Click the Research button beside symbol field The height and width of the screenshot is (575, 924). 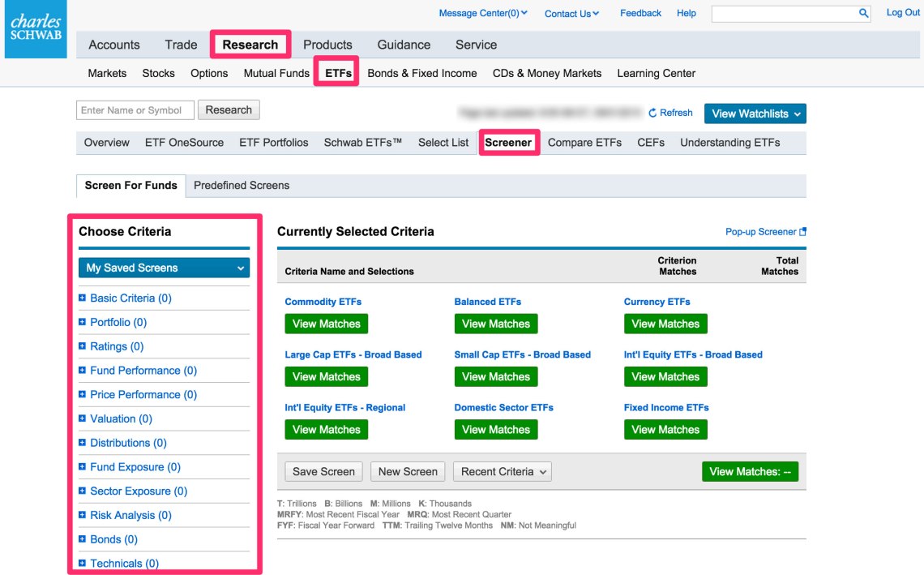pyautogui.click(x=229, y=110)
